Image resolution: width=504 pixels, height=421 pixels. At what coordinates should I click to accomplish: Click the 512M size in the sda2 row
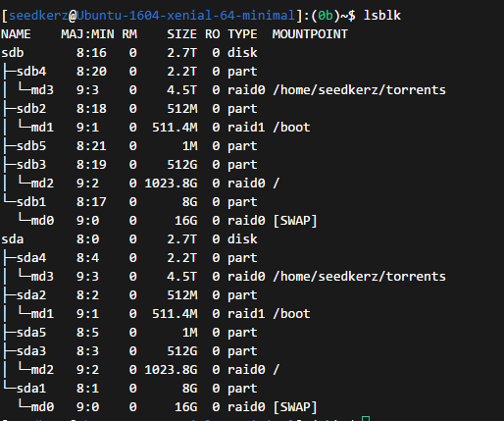click(182, 295)
